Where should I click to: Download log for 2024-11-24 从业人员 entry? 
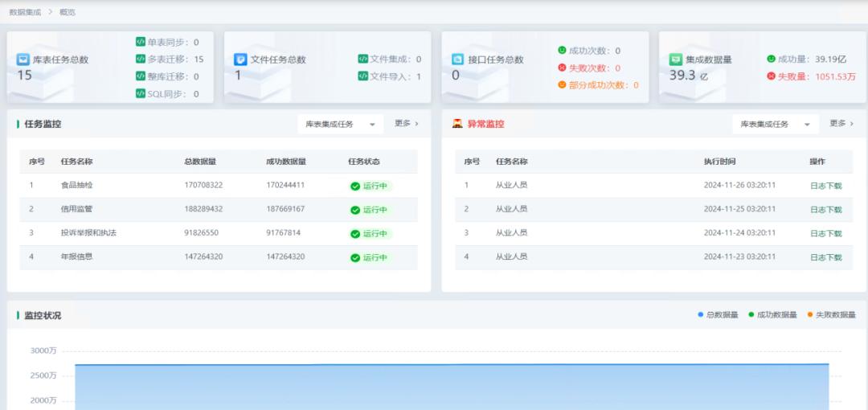(826, 233)
